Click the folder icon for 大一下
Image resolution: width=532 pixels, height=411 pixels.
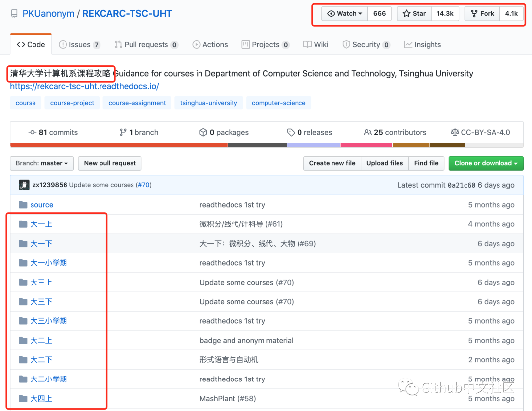click(x=23, y=244)
